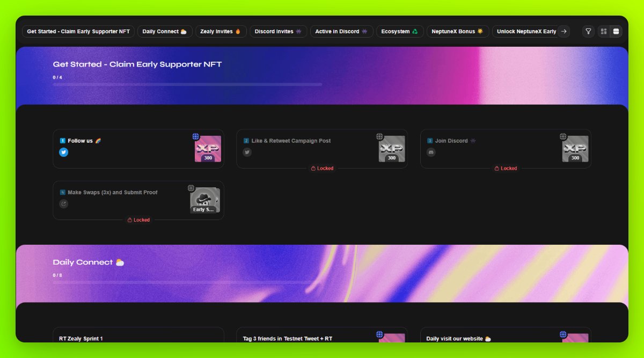
Task: Click the external link icon on Make Swaps quest
Action: [x=64, y=204]
